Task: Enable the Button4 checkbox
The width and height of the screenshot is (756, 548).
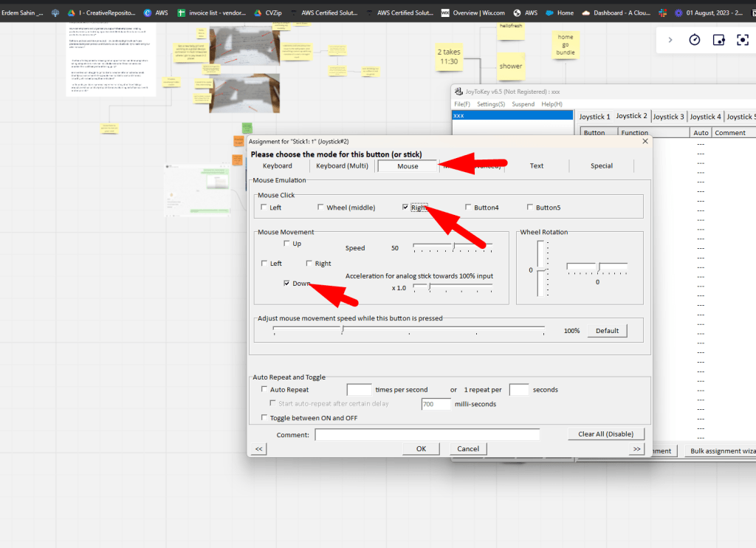Action: 467,207
